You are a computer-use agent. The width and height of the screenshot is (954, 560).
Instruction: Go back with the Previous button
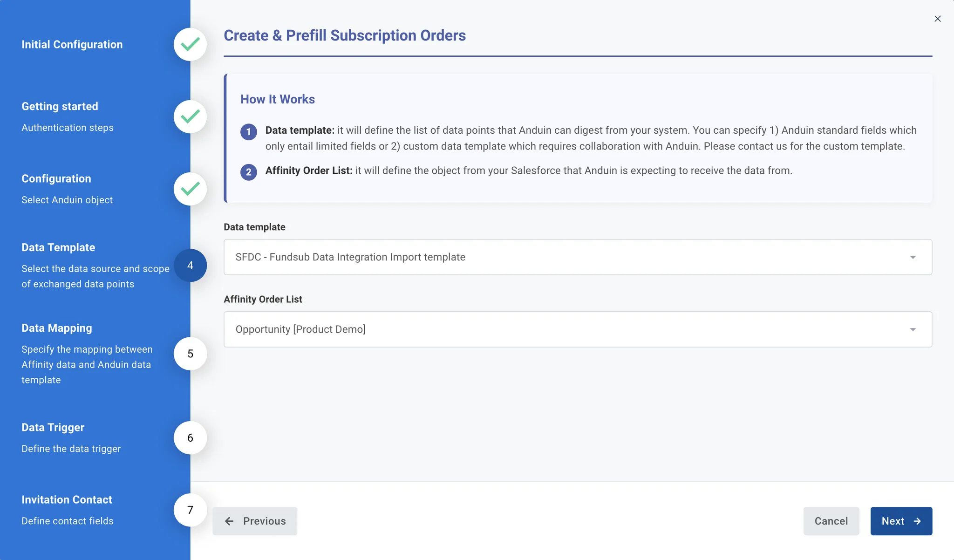click(x=255, y=521)
